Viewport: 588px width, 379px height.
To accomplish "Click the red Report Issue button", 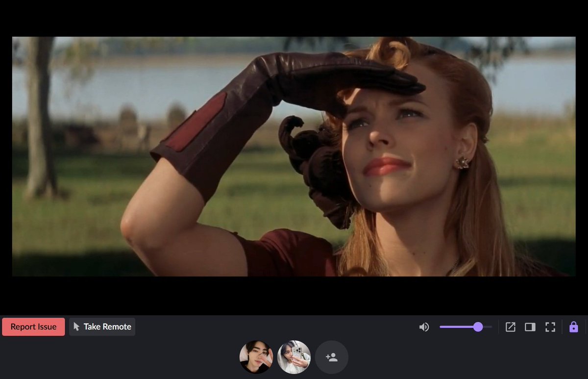I will (x=33, y=327).
